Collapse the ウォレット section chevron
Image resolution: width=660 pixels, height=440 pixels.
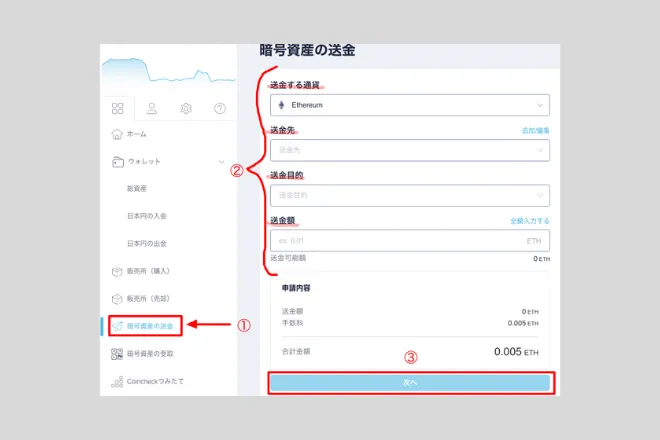click(x=221, y=162)
